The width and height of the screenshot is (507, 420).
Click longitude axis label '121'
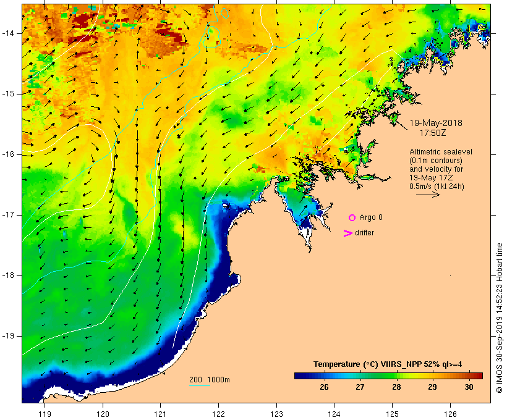pyautogui.click(x=160, y=414)
